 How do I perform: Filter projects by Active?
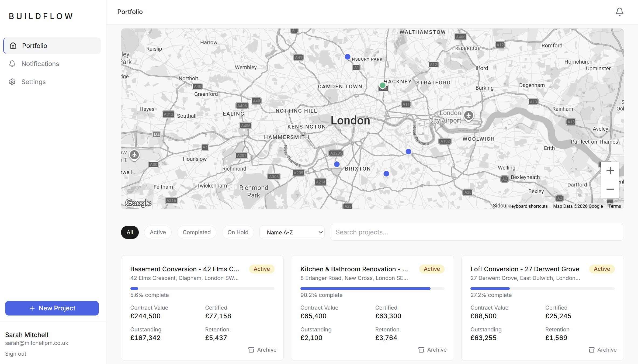(158, 232)
